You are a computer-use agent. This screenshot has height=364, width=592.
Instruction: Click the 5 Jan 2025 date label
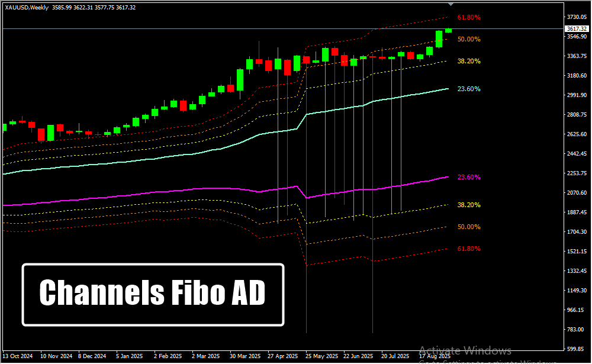(x=130, y=356)
